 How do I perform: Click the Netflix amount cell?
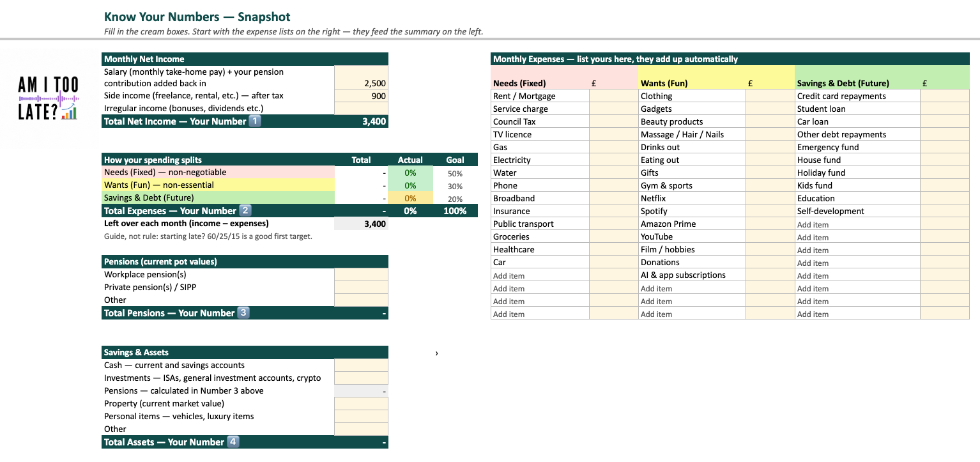tap(770, 198)
